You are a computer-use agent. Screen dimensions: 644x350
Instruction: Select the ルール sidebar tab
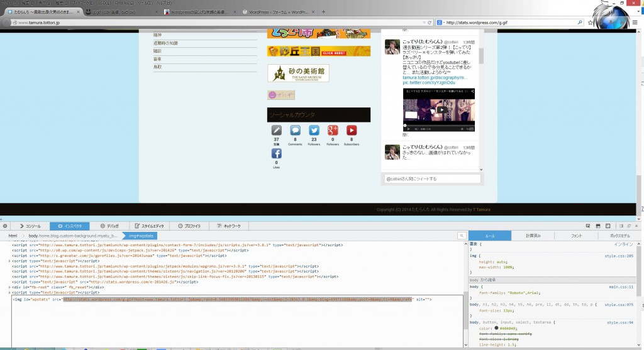click(x=490, y=236)
